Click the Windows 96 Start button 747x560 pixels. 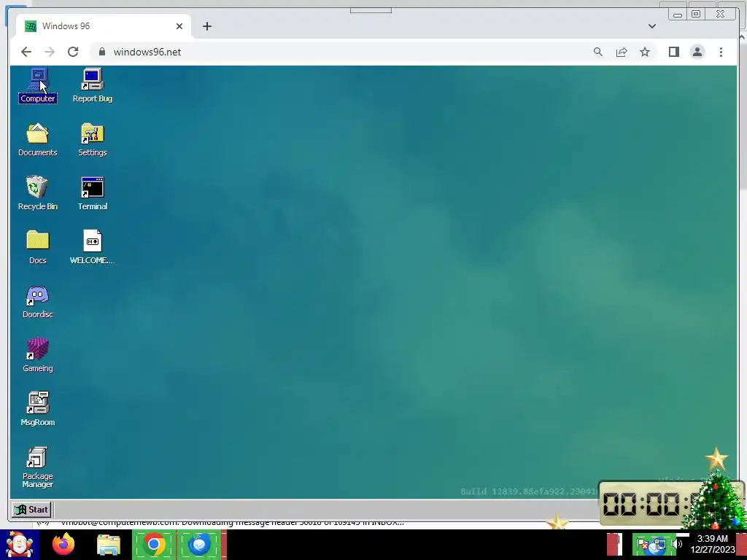31,510
